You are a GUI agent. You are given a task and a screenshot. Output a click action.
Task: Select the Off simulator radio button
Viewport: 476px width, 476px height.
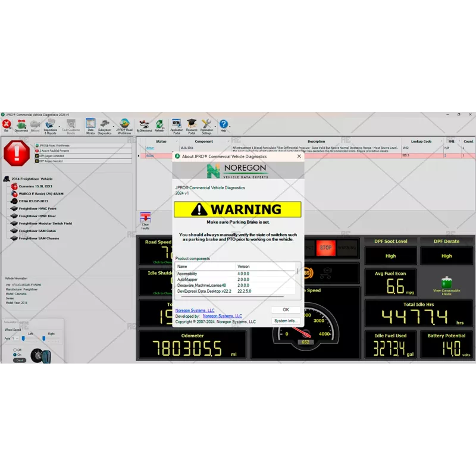[x=15, y=350]
